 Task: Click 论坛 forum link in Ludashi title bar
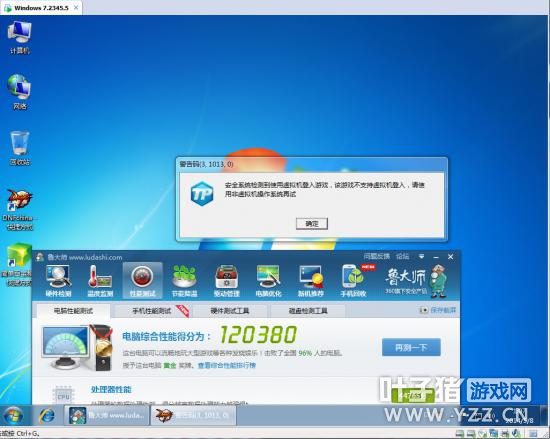402,256
